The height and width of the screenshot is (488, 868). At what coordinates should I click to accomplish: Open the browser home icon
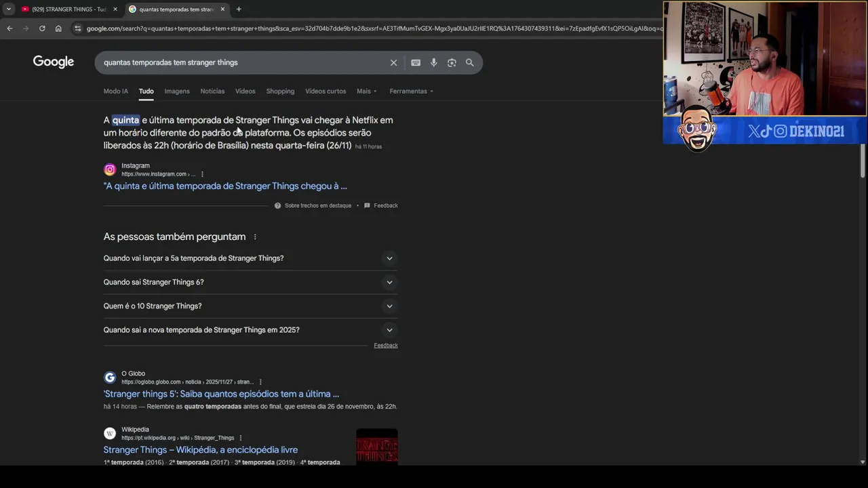coord(58,28)
